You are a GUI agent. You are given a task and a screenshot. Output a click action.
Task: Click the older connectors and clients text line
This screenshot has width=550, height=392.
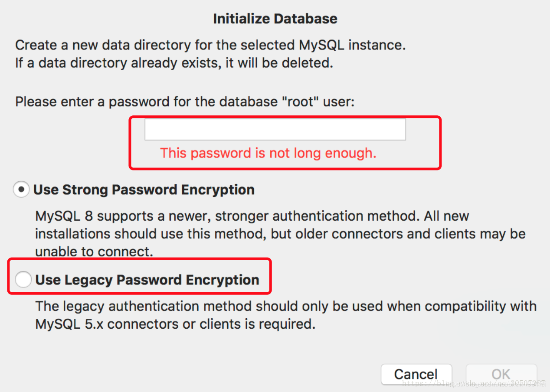[280, 234]
